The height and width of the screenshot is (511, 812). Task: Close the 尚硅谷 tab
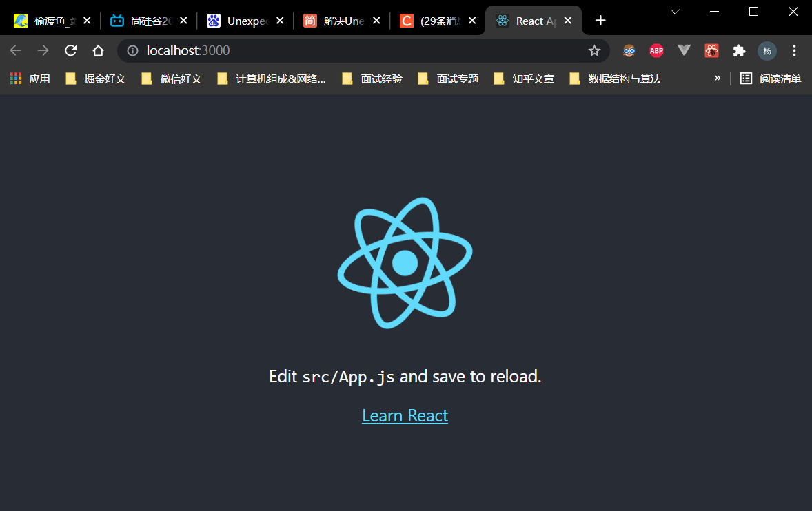183,21
